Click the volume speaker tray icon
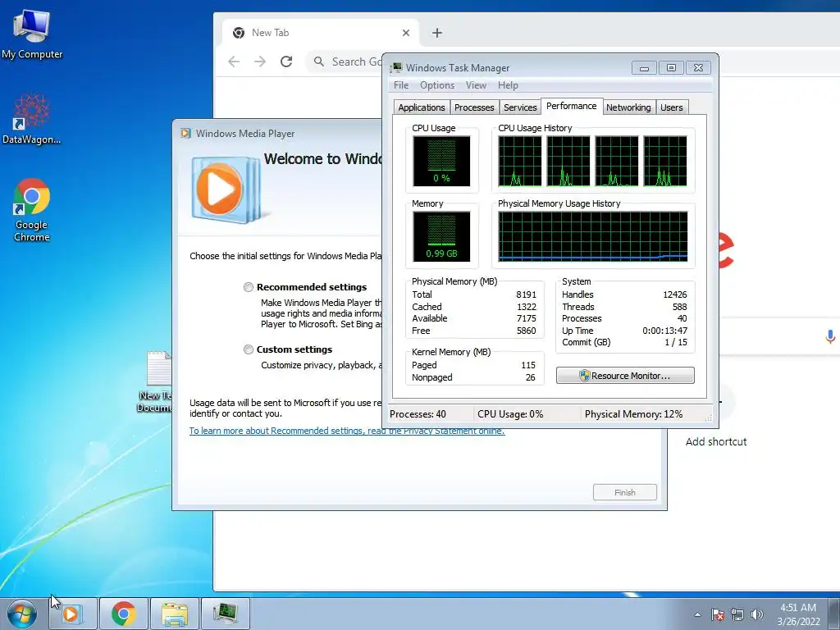This screenshot has height=630, width=840. pyautogui.click(x=757, y=614)
